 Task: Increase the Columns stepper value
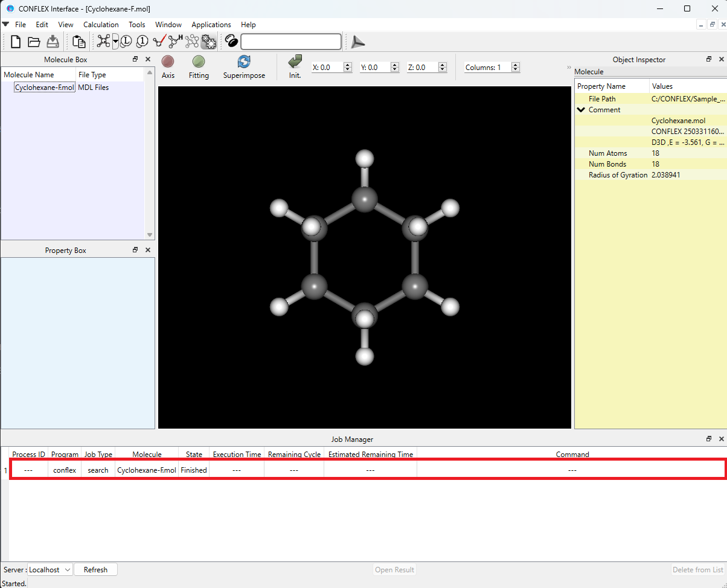pyautogui.click(x=515, y=65)
